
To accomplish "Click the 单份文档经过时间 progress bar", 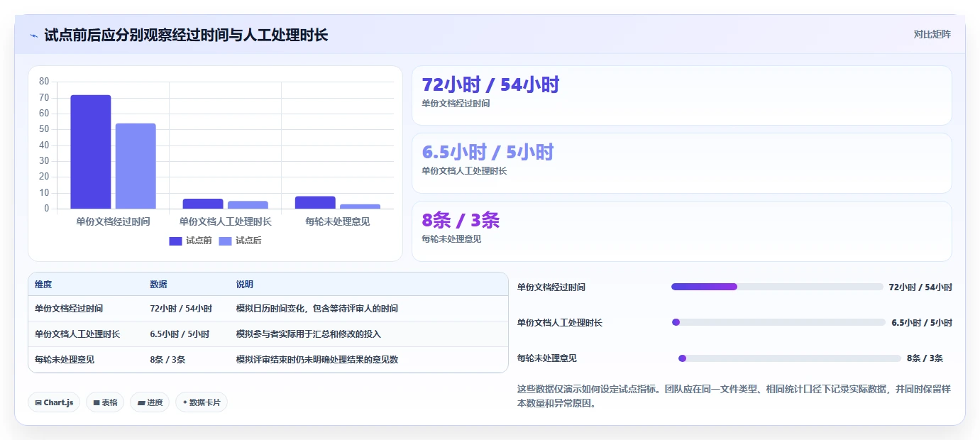I will coord(777,287).
